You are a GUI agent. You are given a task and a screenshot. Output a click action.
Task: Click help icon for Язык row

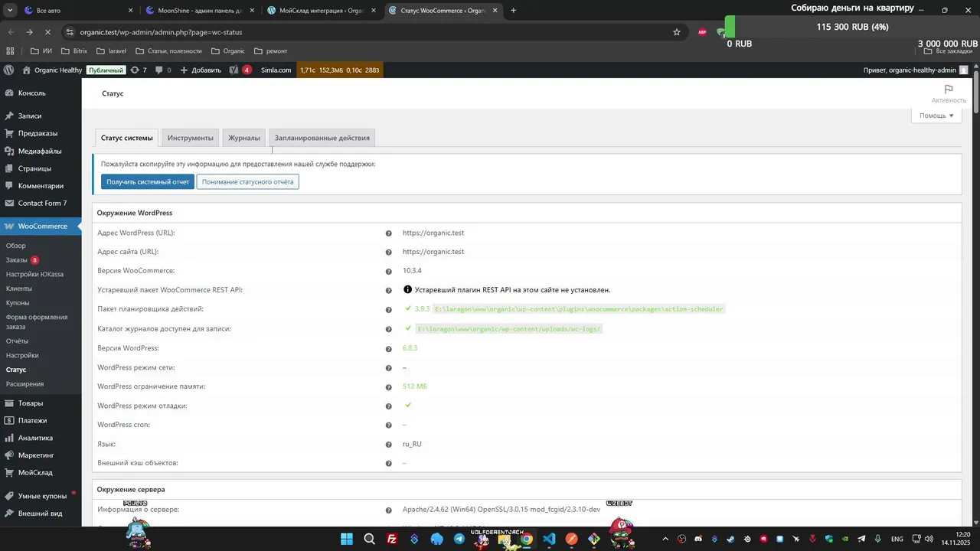[x=389, y=444]
